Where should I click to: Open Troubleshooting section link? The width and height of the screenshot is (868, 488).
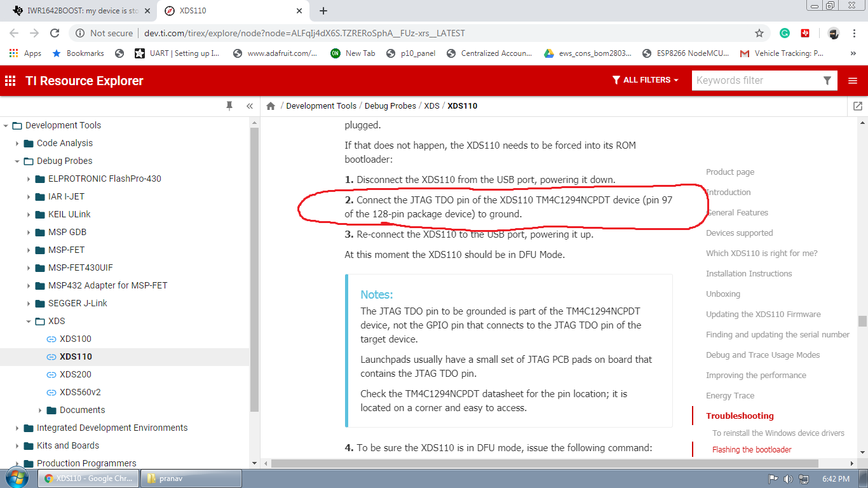(740, 416)
